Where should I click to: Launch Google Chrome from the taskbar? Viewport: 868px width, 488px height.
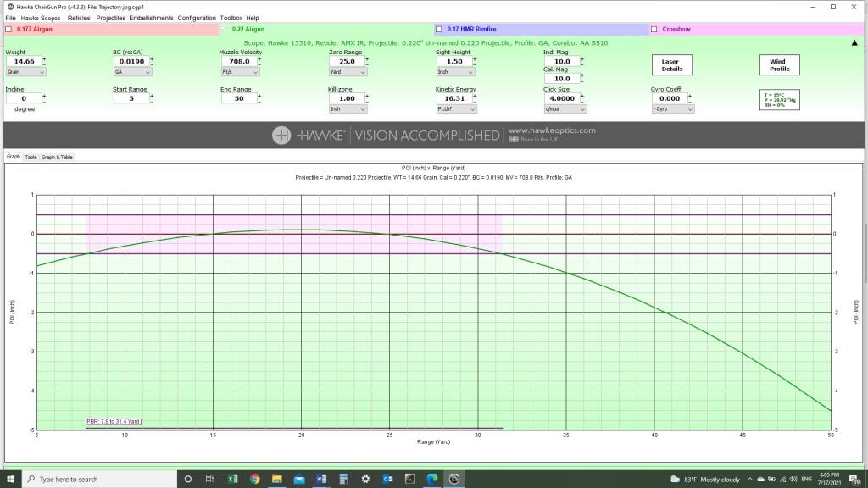point(254,480)
